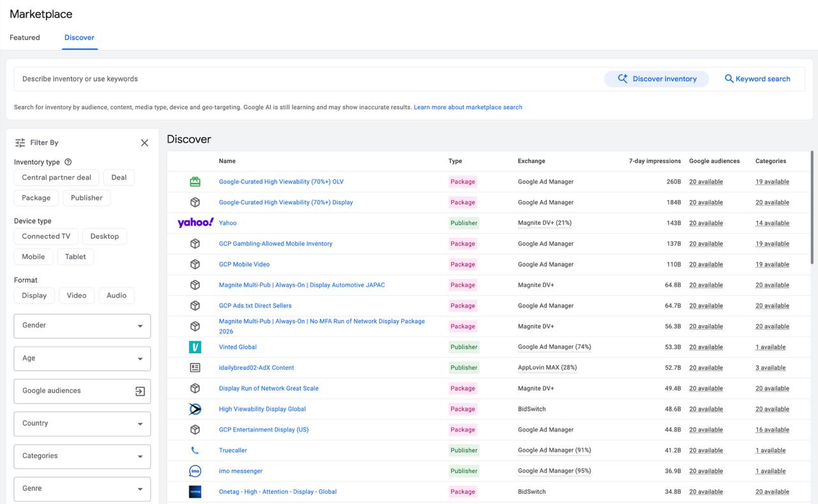Toggle the Package inventory type chip

coord(36,198)
